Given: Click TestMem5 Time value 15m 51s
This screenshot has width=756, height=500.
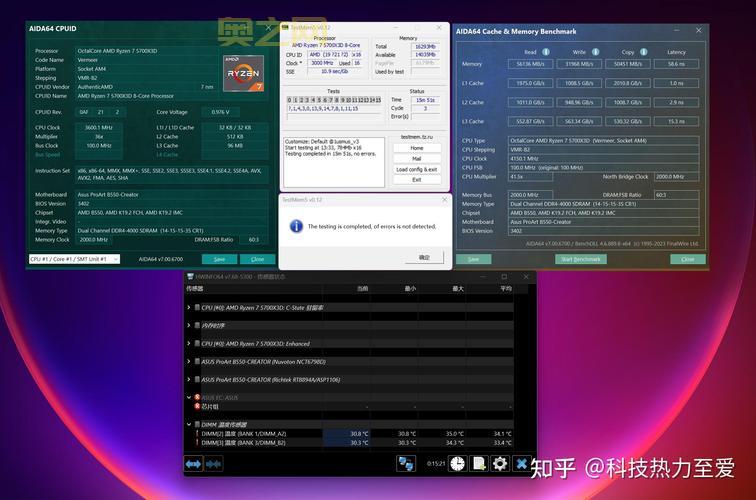Looking at the screenshot, I should tap(425, 100).
